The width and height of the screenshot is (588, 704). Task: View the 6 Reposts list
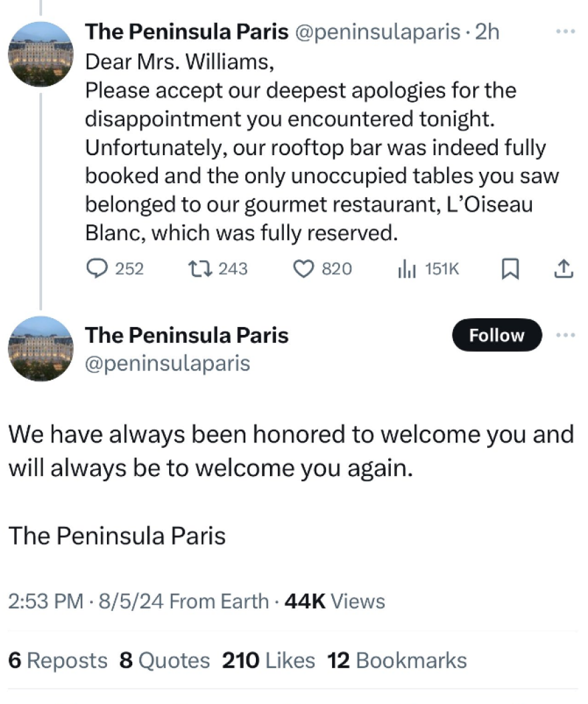57,661
